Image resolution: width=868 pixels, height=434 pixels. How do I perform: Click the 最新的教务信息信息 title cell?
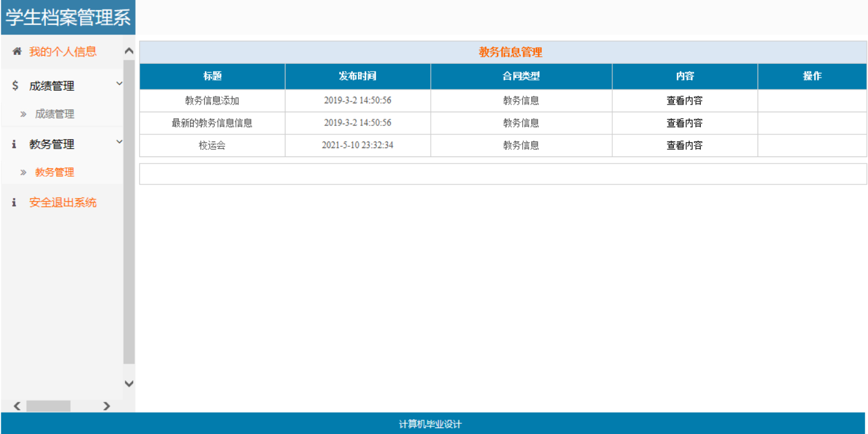pos(212,123)
